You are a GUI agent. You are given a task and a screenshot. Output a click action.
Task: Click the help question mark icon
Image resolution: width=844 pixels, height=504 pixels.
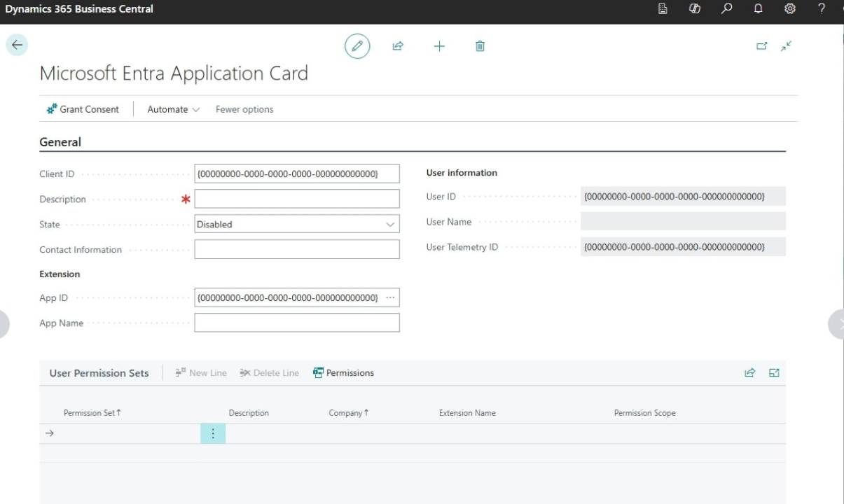tap(822, 9)
